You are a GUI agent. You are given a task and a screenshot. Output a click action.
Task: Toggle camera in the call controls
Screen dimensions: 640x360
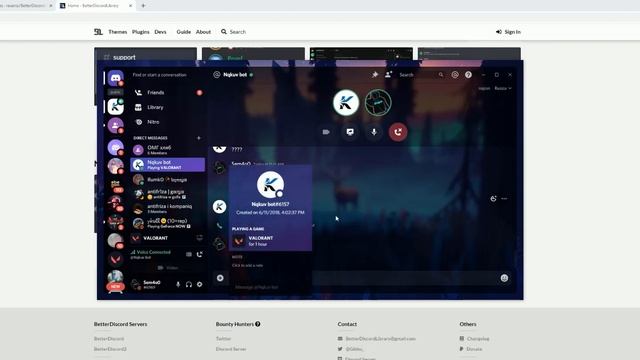[326, 132]
